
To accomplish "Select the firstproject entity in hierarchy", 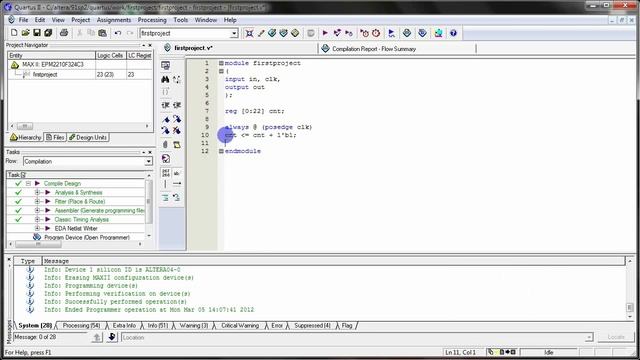I will (x=45, y=75).
